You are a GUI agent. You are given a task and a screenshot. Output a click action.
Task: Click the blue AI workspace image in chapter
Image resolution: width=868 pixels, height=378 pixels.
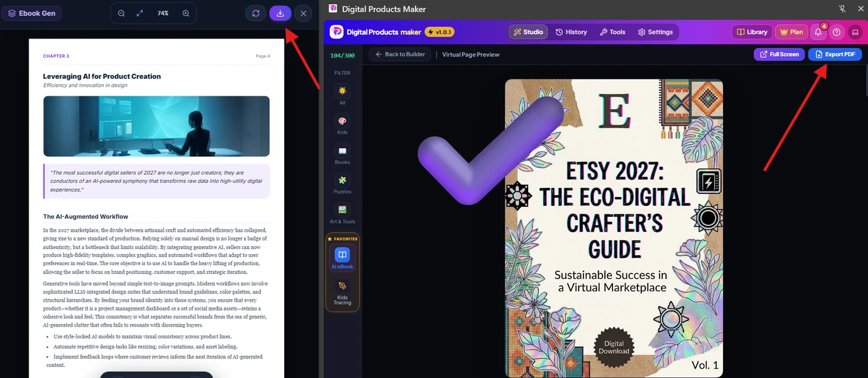[x=156, y=126]
